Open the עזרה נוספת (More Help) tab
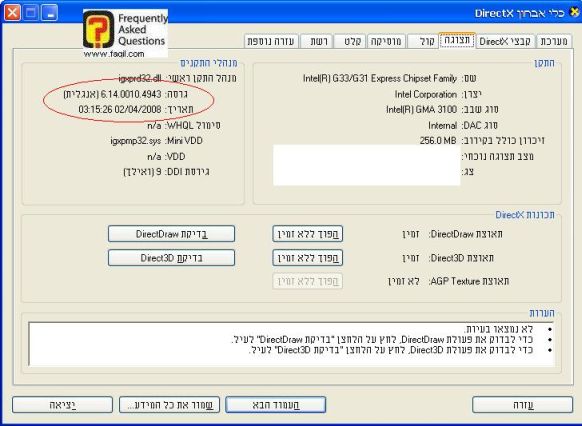Image resolution: width=582 pixels, height=426 pixels. (x=271, y=41)
